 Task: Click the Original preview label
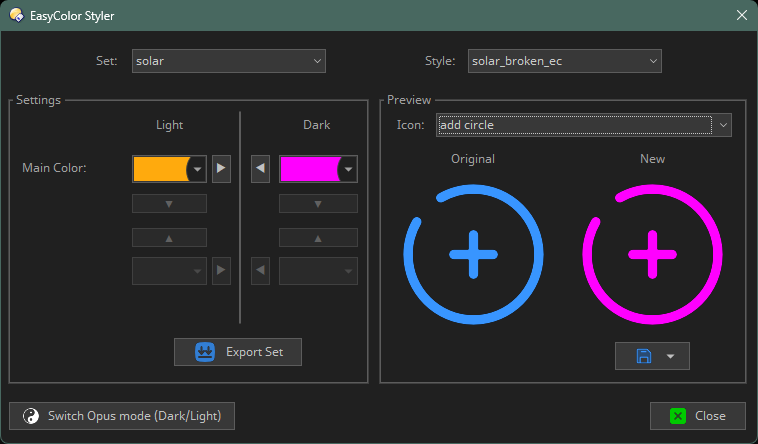click(x=473, y=159)
